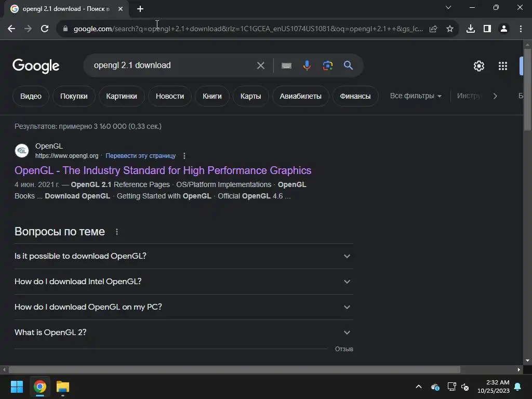Open File Explorer from the taskbar
The image size is (532, 399).
(x=63, y=387)
